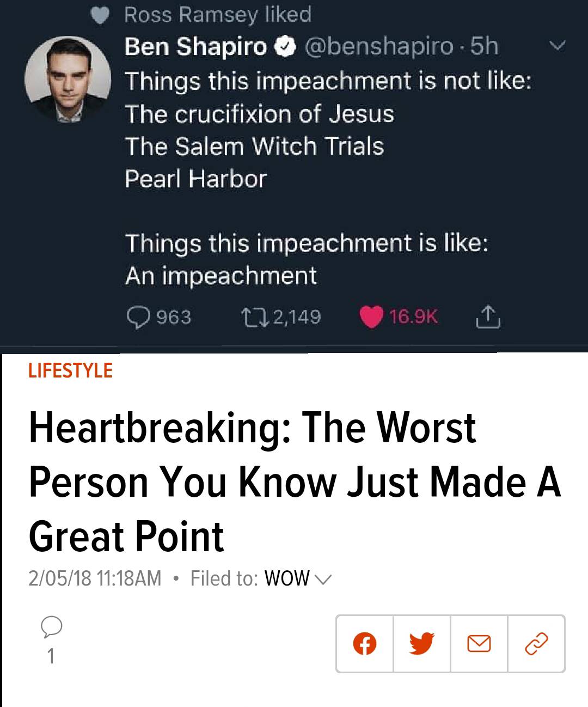
Task: Click the Ben Shapiro display name
Action: pyautogui.click(x=195, y=46)
